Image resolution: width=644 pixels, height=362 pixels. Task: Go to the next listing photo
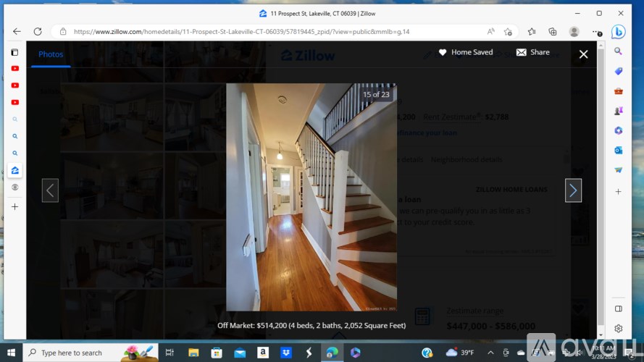click(573, 190)
